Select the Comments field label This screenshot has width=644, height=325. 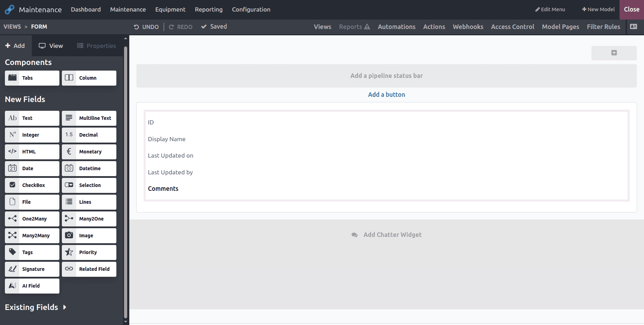pos(163,189)
